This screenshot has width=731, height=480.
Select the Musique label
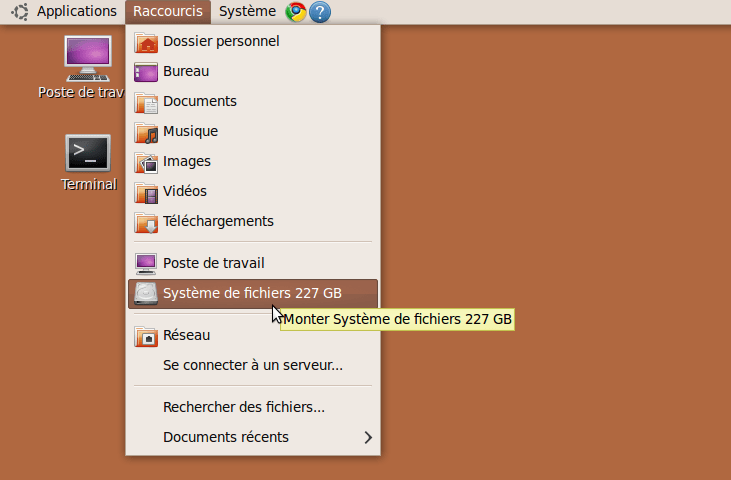click(x=190, y=131)
